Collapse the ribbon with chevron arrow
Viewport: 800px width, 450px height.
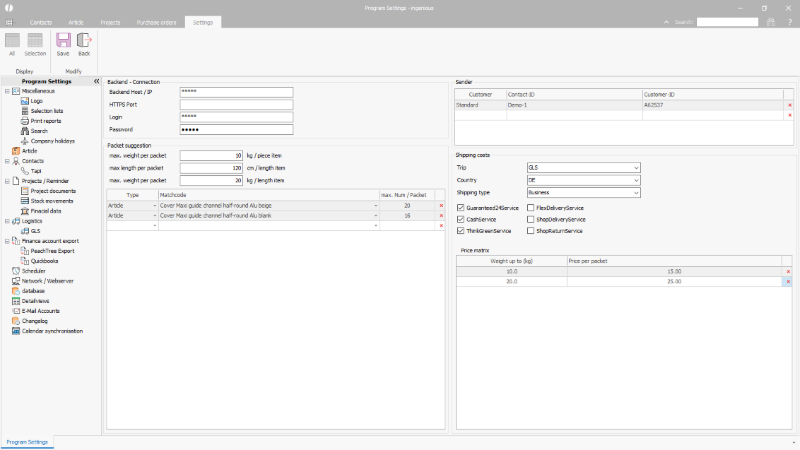coord(666,22)
